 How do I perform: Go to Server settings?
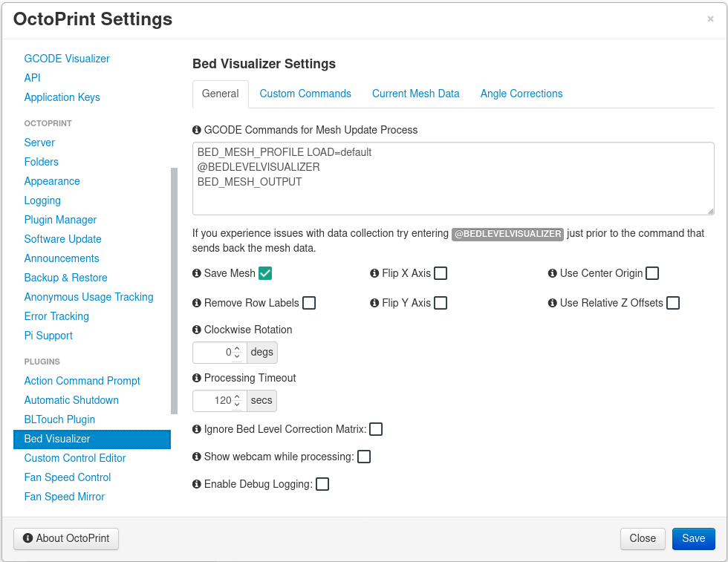click(x=39, y=143)
